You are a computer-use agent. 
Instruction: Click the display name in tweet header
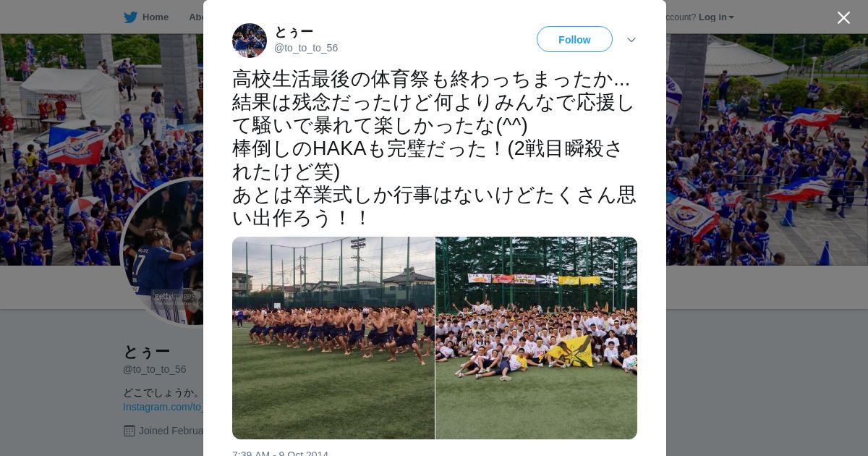pos(294,32)
